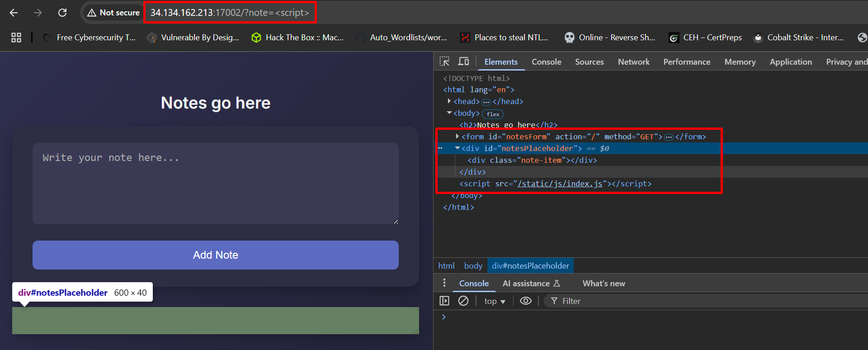The width and height of the screenshot is (868, 350).
Task: Toggle the device toolbar emulation
Action: click(x=463, y=61)
